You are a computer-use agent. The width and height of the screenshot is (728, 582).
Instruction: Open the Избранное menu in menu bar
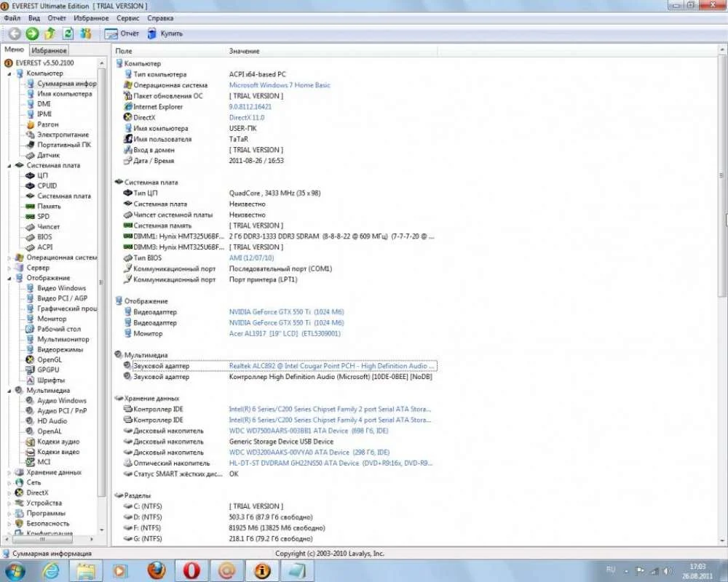91,18
